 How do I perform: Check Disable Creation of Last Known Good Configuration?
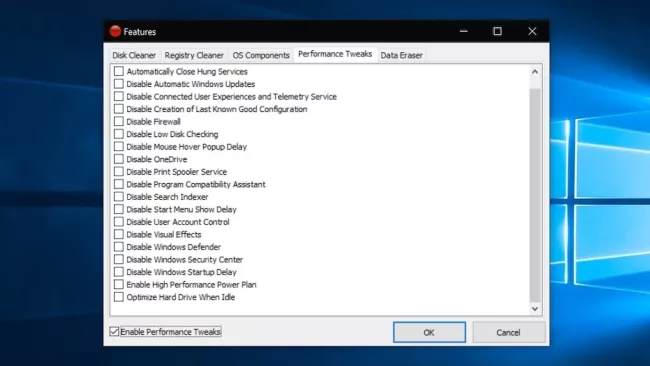click(119, 109)
